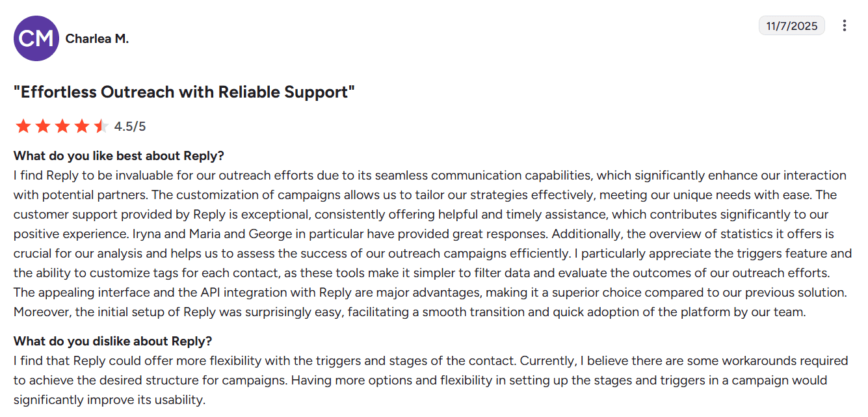868x417 pixels.
Task: Click the purple CM reviewer avatar
Action: 36,38
